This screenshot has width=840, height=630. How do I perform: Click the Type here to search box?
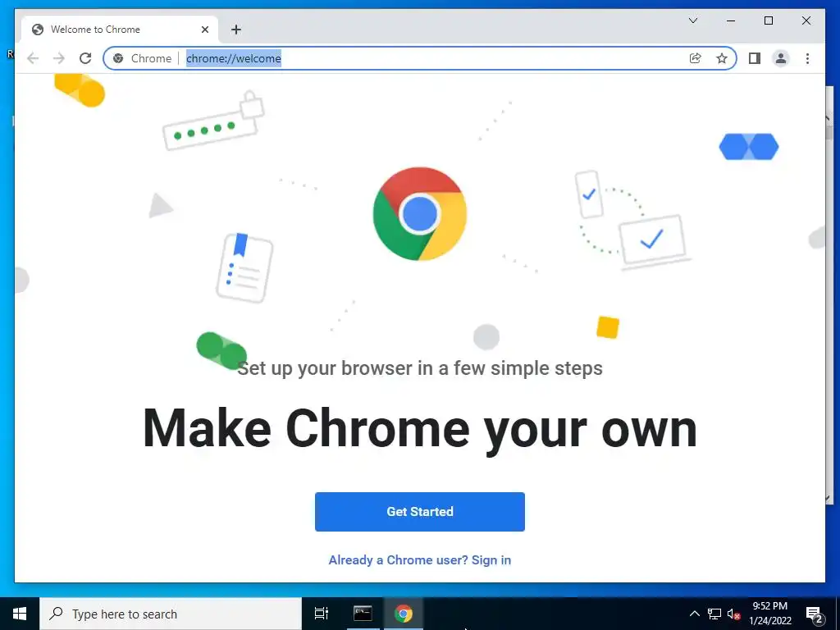171,614
